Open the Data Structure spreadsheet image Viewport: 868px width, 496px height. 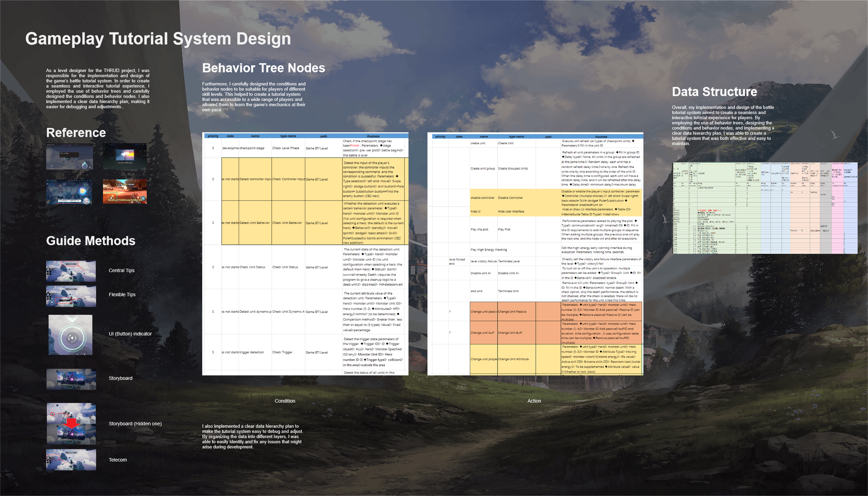765,208
